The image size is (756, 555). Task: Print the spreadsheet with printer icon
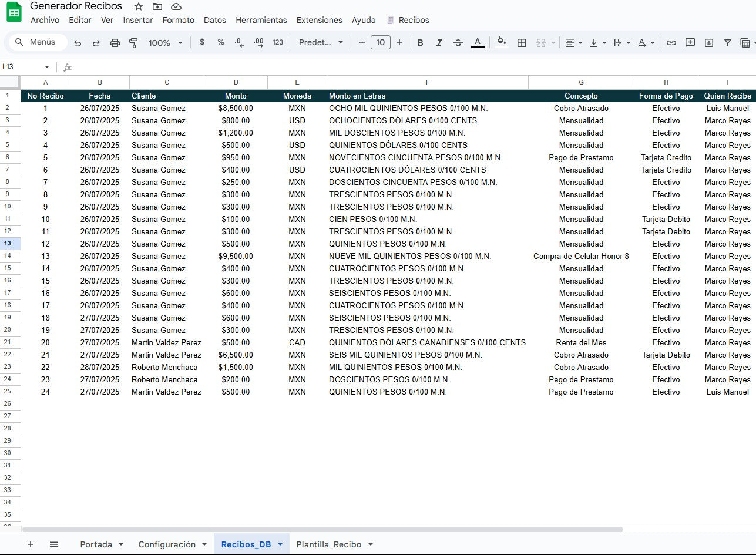[115, 43]
